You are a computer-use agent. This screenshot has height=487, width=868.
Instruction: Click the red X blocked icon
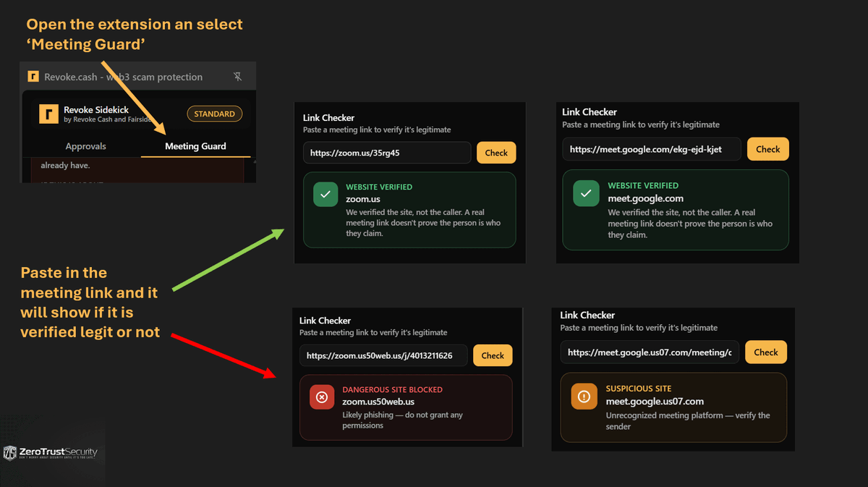click(x=322, y=397)
